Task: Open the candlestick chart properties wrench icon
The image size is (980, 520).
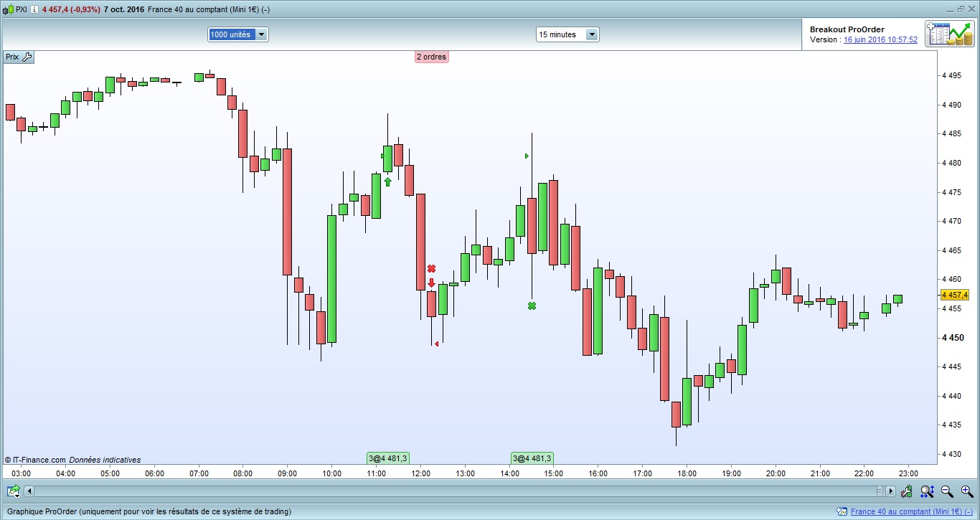Action: tap(907, 491)
